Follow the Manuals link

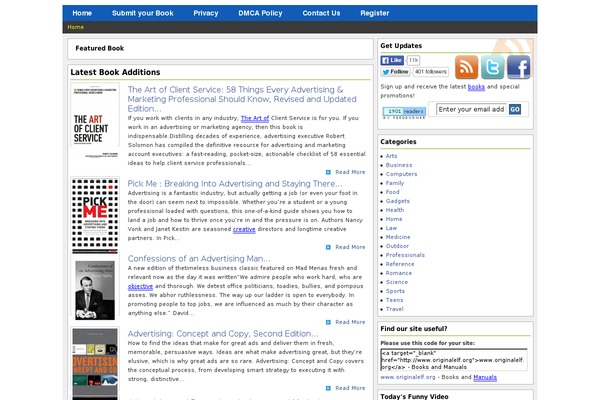click(x=485, y=377)
